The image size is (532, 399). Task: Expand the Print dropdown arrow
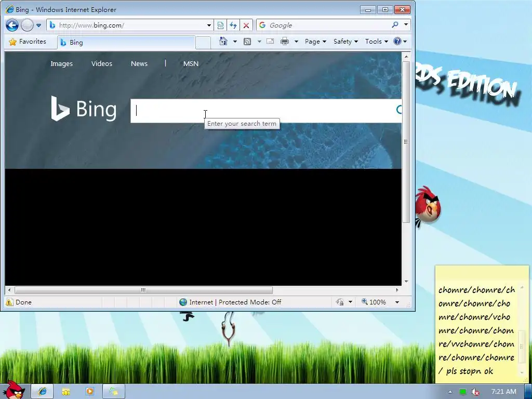click(296, 42)
